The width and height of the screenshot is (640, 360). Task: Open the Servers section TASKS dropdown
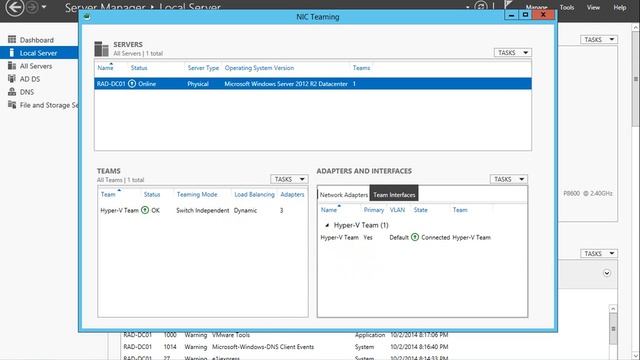(x=512, y=52)
